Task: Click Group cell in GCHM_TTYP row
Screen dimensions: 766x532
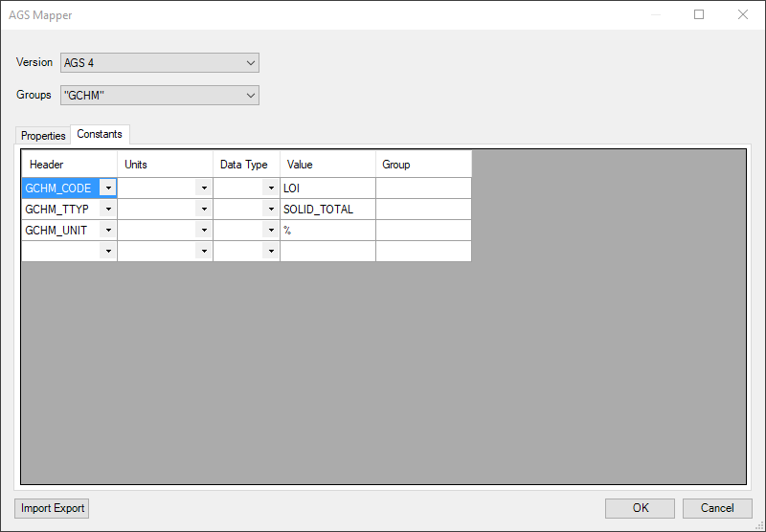Action: 423,209
